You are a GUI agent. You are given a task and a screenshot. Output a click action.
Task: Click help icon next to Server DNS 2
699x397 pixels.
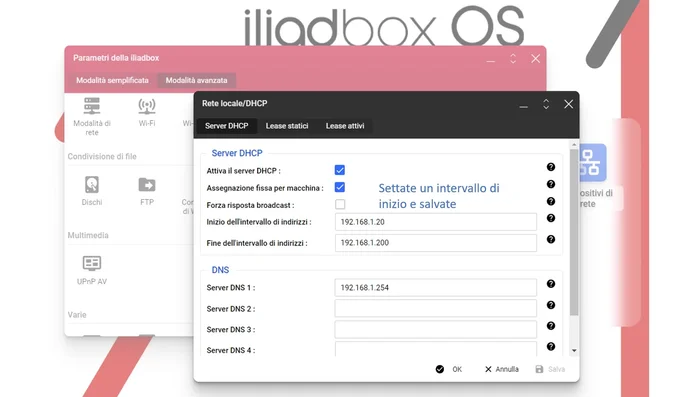551,305
